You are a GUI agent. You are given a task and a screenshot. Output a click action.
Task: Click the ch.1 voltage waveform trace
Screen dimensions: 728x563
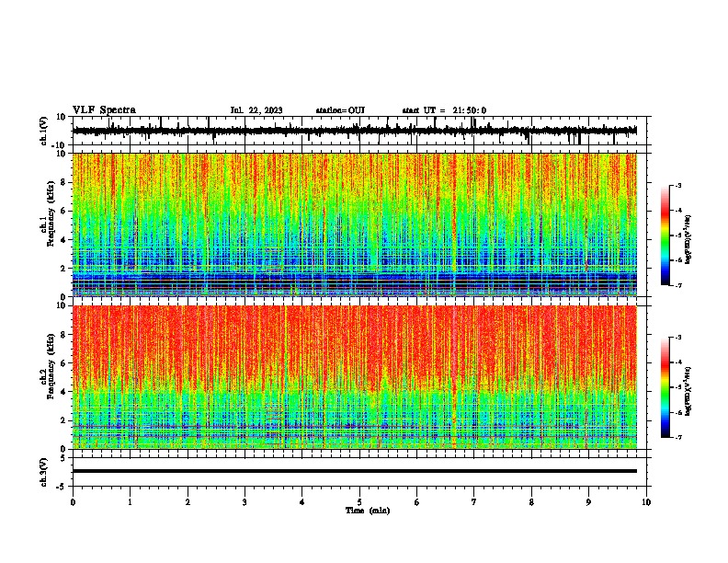[355, 131]
